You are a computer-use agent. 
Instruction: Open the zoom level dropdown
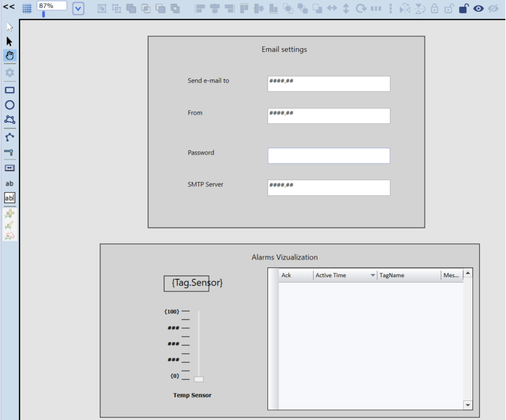(x=78, y=9)
